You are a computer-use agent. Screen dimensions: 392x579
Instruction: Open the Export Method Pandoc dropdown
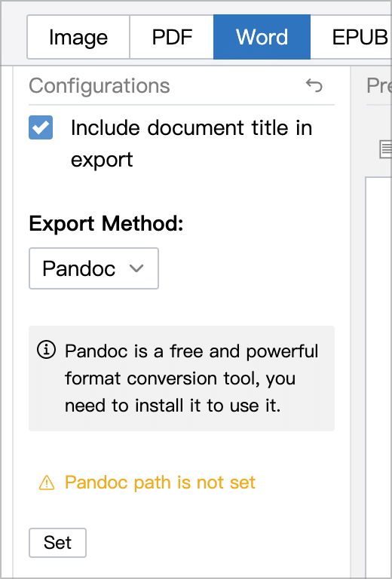93,268
